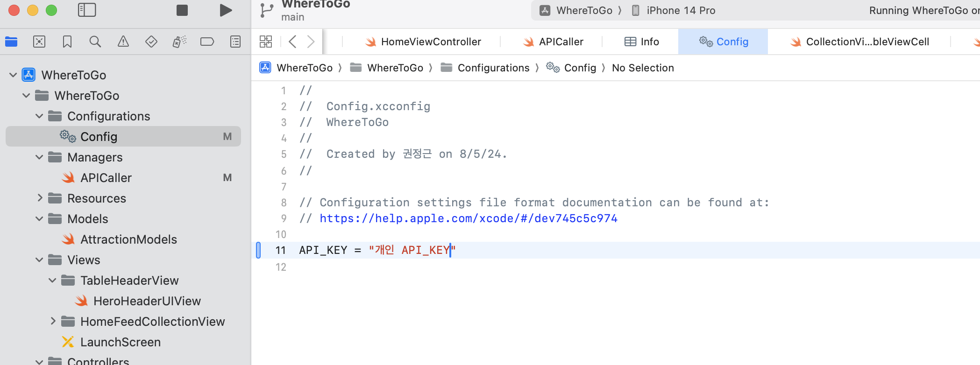Open the Project navigator folder icon
Screen dimensions: 980x365
(11, 42)
